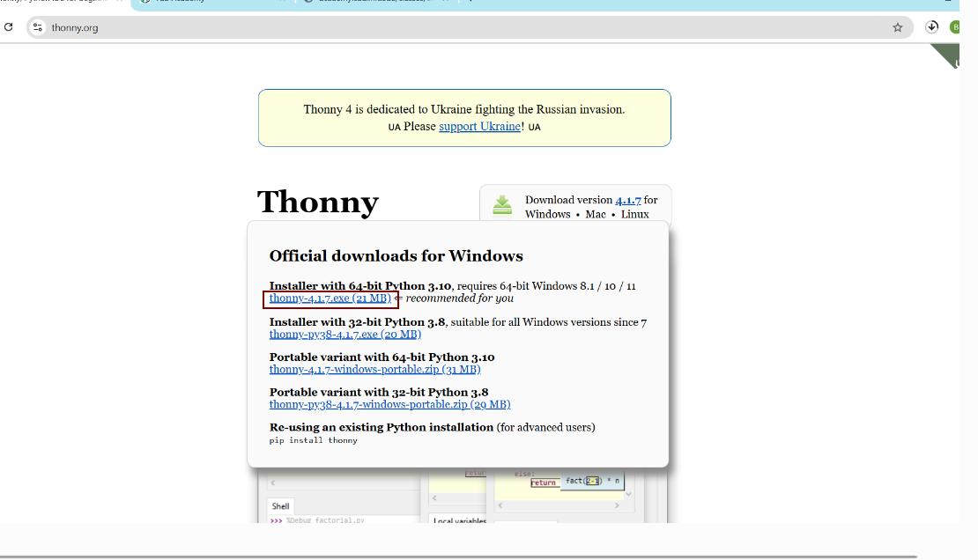Click the Thonny page heading
This screenshot has height=560, width=978.
[x=318, y=202]
